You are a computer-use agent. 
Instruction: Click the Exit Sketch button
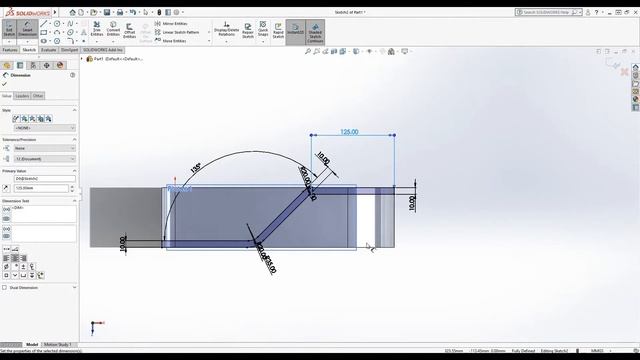coord(9,29)
